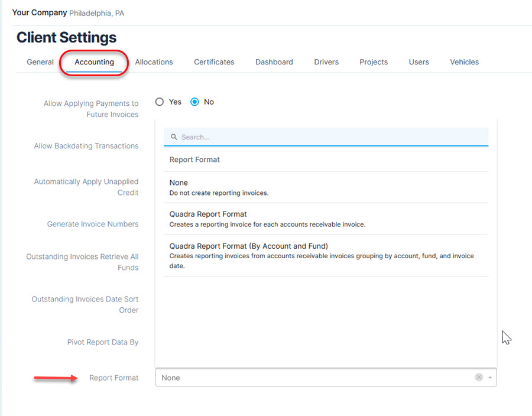Switch to the Vehicles tab
This screenshot has width=532, height=416.
(x=464, y=62)
